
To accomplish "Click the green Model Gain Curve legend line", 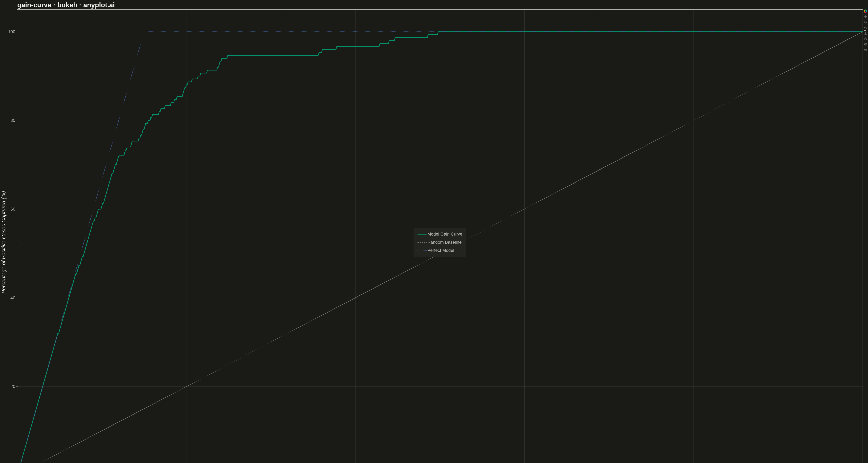I will [422, 234].
